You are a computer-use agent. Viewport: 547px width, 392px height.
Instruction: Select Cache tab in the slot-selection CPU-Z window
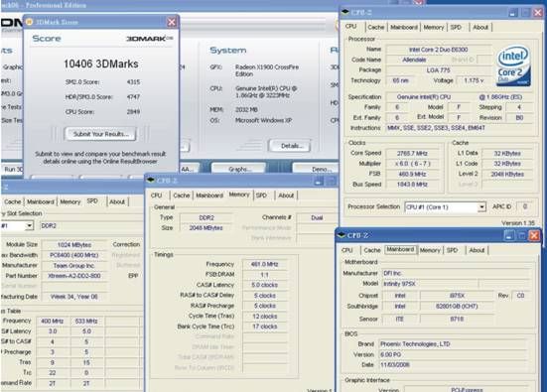tap(13, 201)
